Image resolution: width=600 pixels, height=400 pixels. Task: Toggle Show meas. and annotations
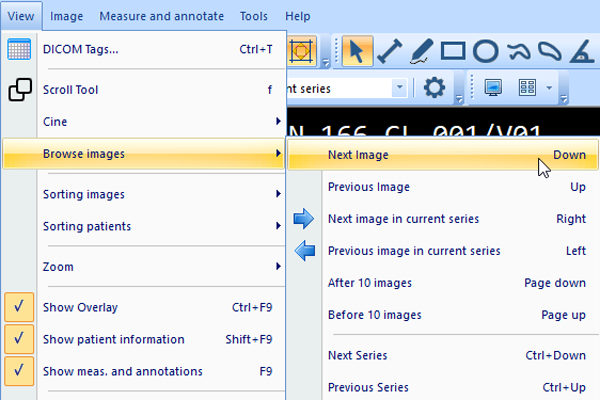(x=19, y=371)
